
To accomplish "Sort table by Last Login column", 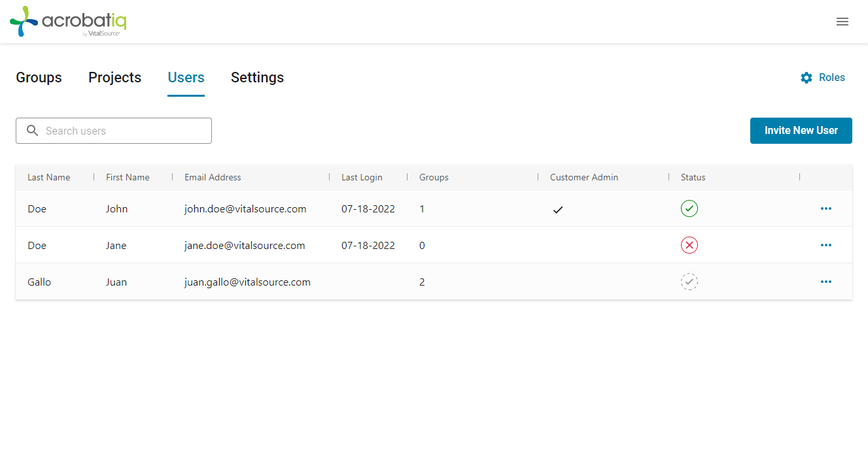I will 362,177.
